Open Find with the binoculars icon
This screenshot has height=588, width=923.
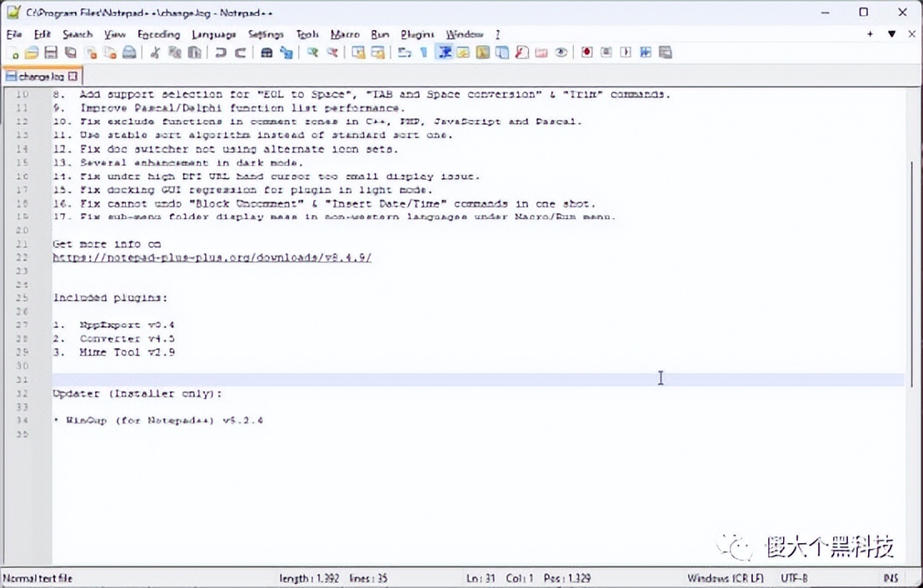[x=266, y=53]
